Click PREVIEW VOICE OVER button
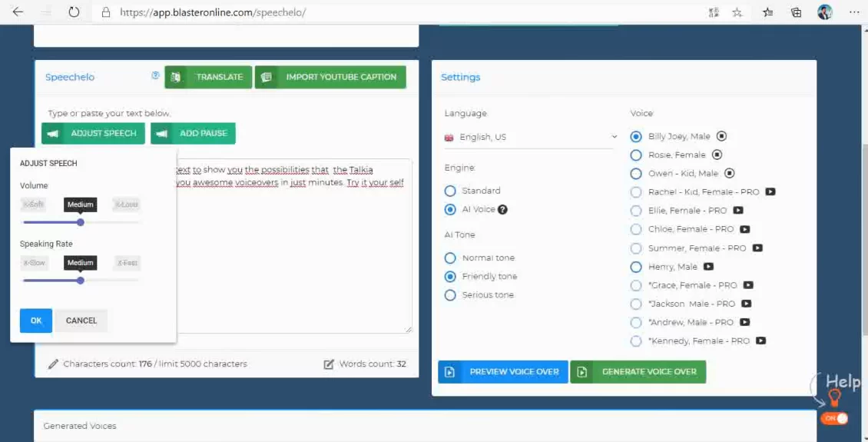Viewport: 868px width, 442px height. 503,371
